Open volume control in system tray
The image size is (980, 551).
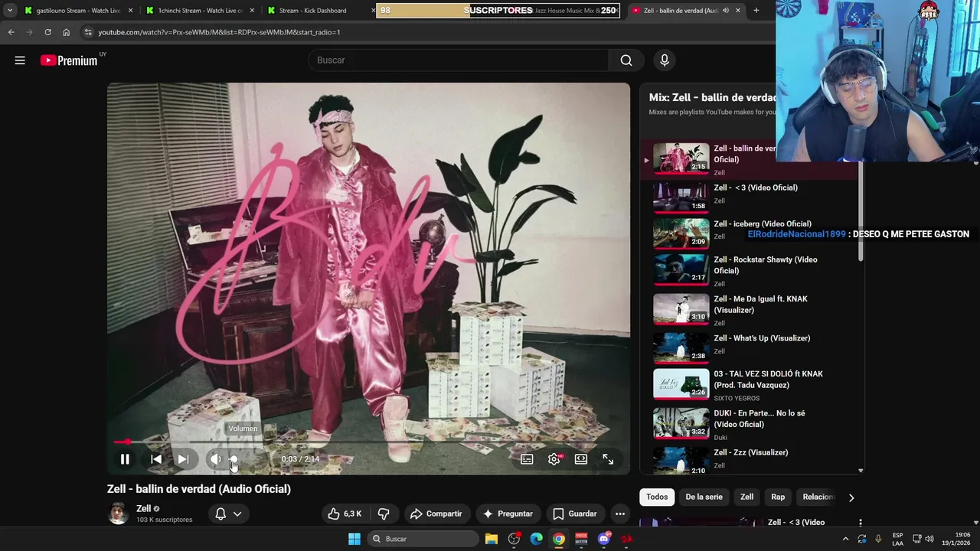[929, 539]
